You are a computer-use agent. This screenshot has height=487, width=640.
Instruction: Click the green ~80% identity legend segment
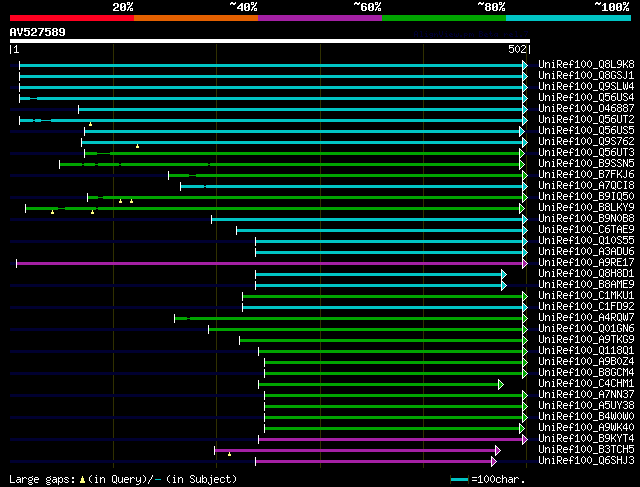(x=444, y=18)
